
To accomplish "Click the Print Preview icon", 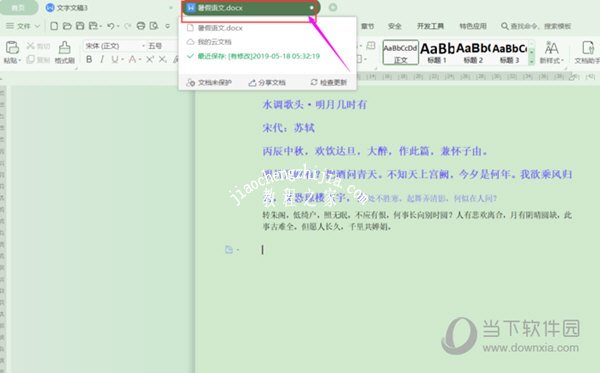I will pyautogui.click(x=154, y=26).
